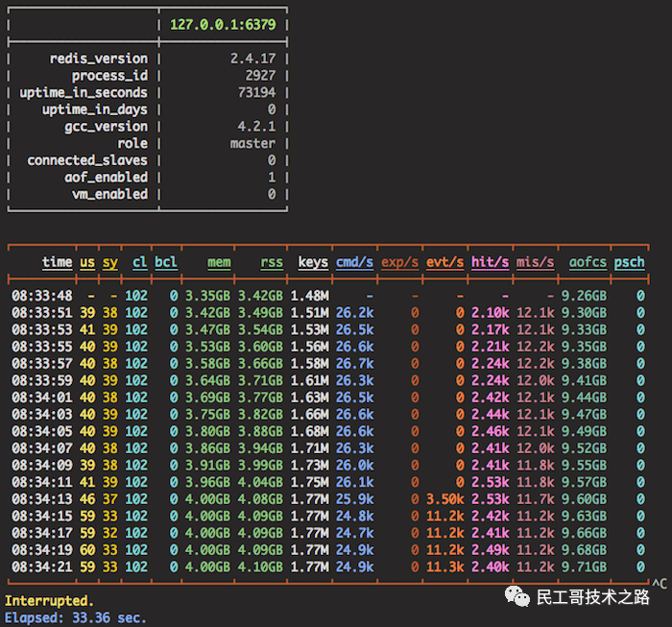Click aofcs value 9.63GB

pyautogui.click(x=584, y=516)
